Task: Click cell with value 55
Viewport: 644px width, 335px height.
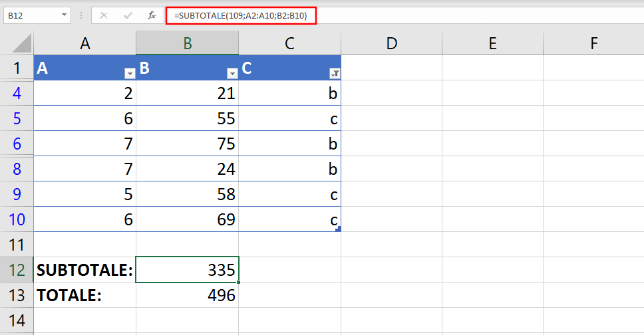Action: (188, 118)
